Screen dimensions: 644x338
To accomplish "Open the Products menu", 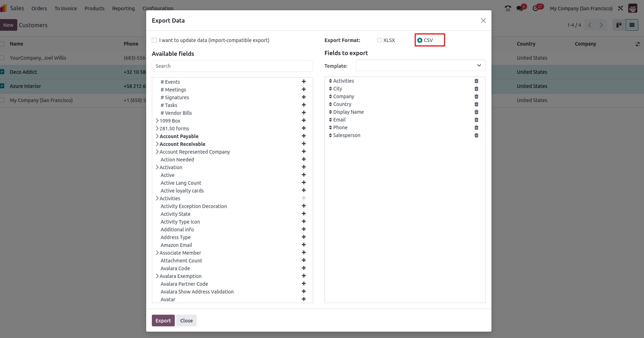I will 94,8.
